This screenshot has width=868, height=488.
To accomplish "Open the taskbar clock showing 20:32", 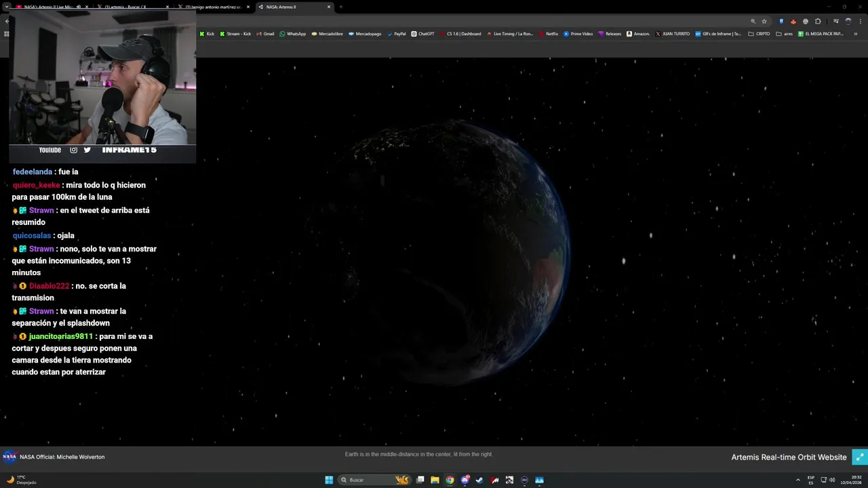I will pos(852,480).
